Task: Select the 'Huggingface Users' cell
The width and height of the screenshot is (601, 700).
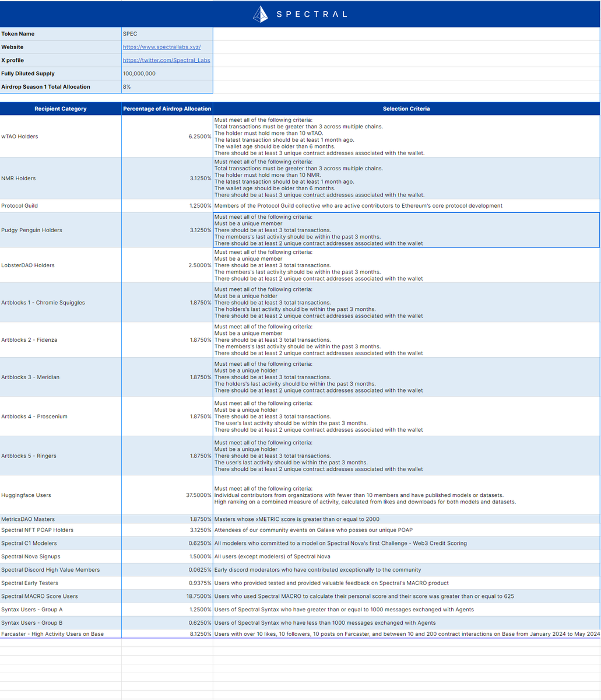Action: coord(61,495)
